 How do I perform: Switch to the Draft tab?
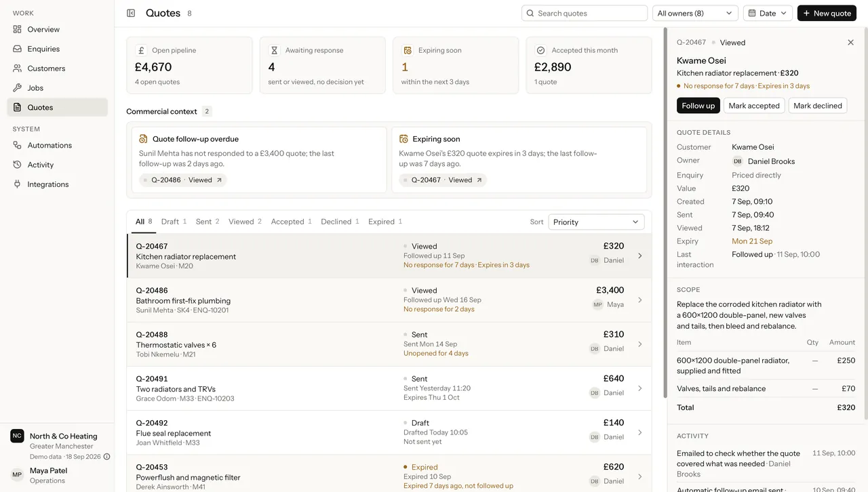click(x=174, y=222)
